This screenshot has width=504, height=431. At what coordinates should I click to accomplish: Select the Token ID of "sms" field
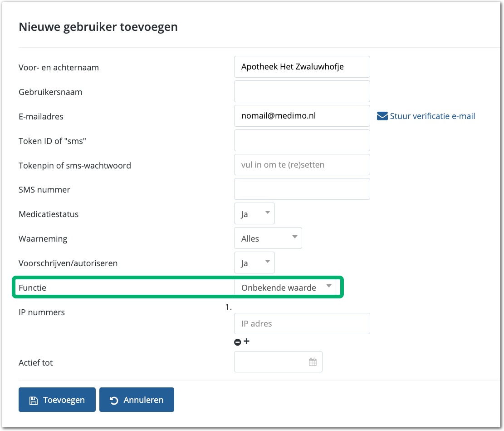(x=302, y=140)
